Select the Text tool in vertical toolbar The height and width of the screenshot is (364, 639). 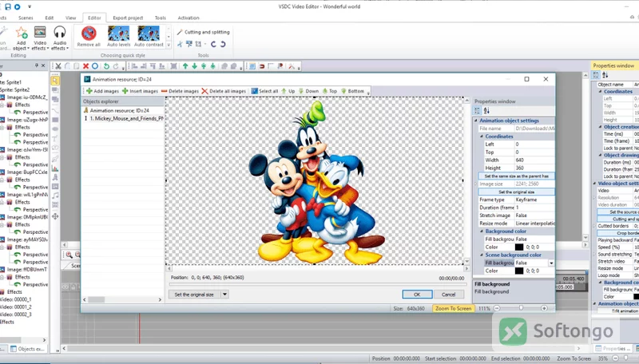point(55,138)
